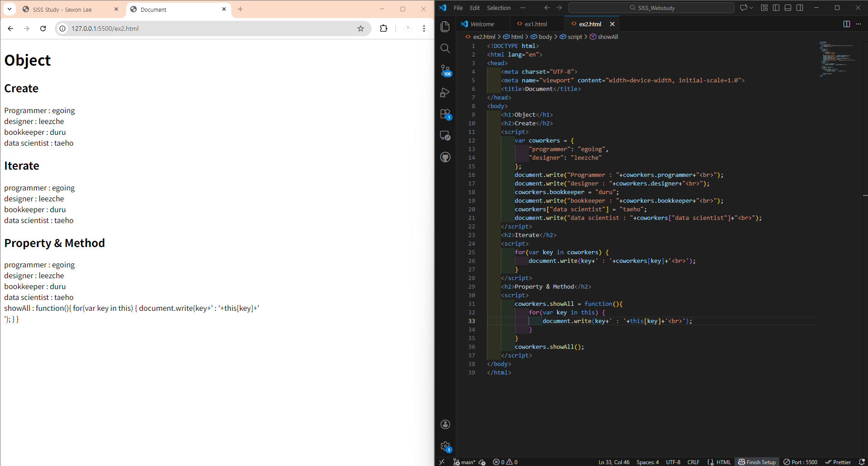868x466 pixels.
Task: Toggle the secondary side bar layout button
Action: [x=800, y=8]
